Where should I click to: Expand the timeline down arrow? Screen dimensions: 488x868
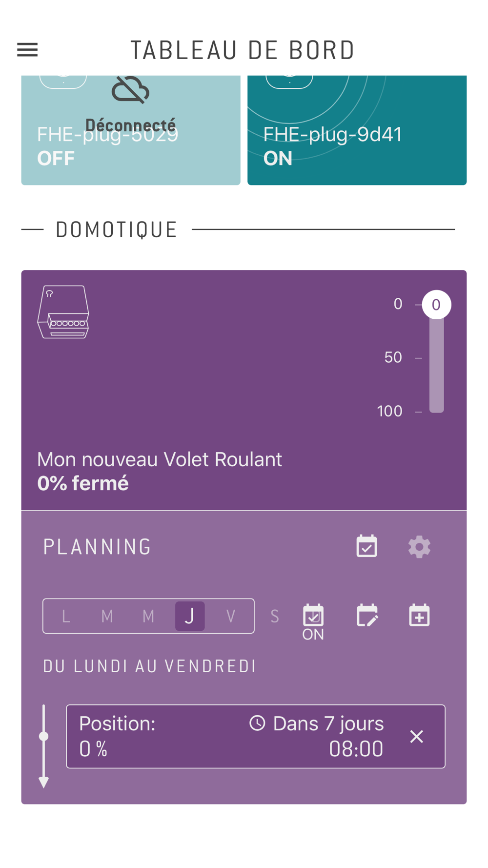point(44,781)
